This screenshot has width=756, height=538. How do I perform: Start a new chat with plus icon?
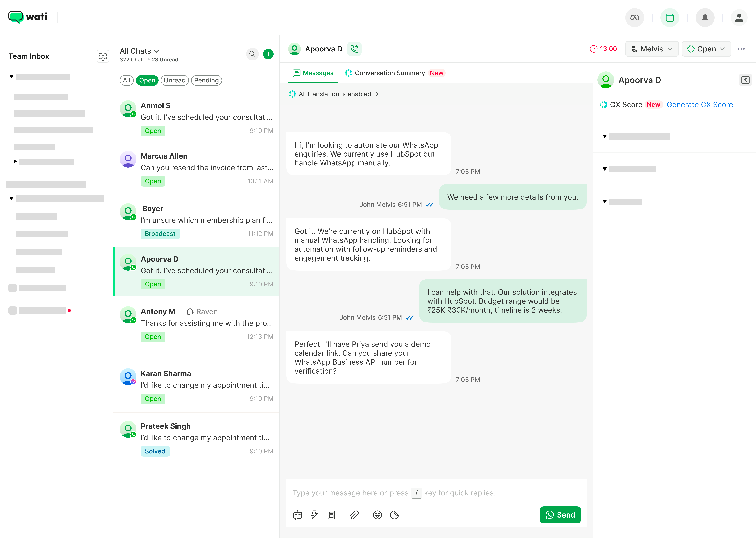pos(268,54)
